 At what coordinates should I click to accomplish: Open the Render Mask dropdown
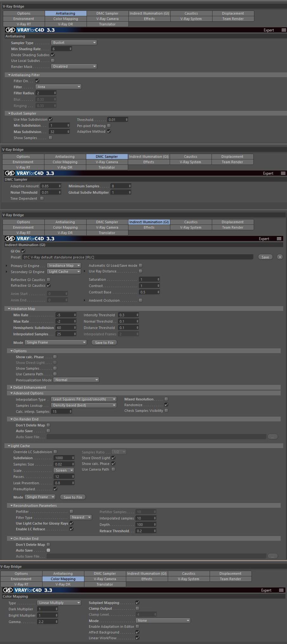point(74,66)
